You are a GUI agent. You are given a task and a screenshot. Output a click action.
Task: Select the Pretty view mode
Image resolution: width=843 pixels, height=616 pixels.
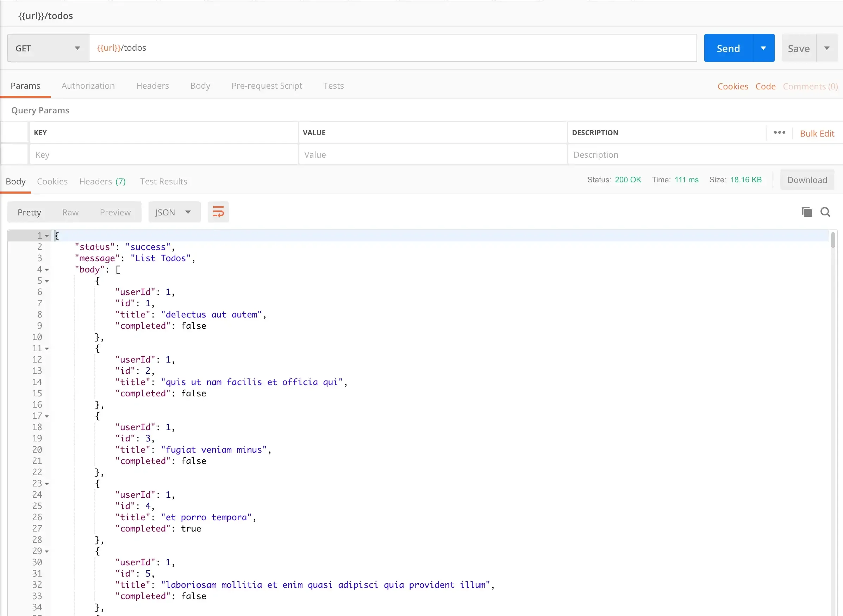29,212
